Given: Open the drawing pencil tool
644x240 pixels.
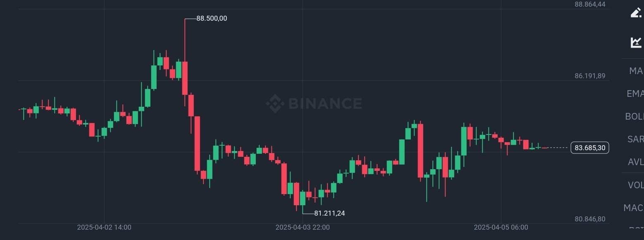Looking at the screenshot, I should pos(636,12).
